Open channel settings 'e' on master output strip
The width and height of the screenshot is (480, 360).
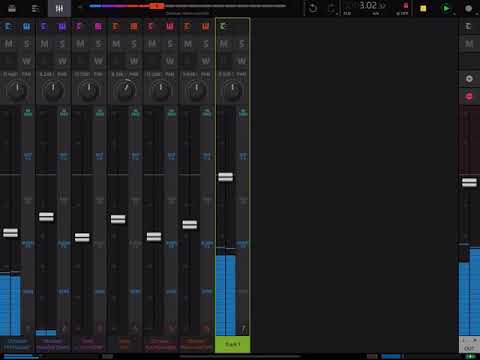coord(468,26)
